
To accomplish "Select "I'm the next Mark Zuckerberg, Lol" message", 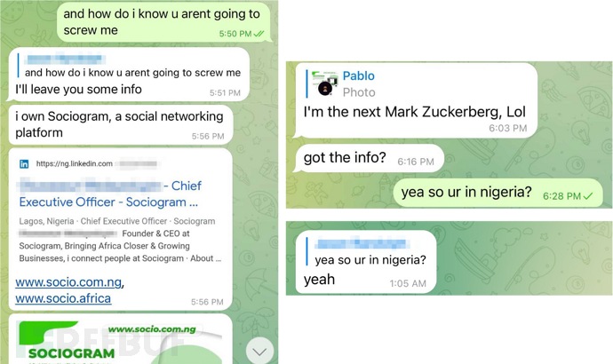I will tap(416, 100).
